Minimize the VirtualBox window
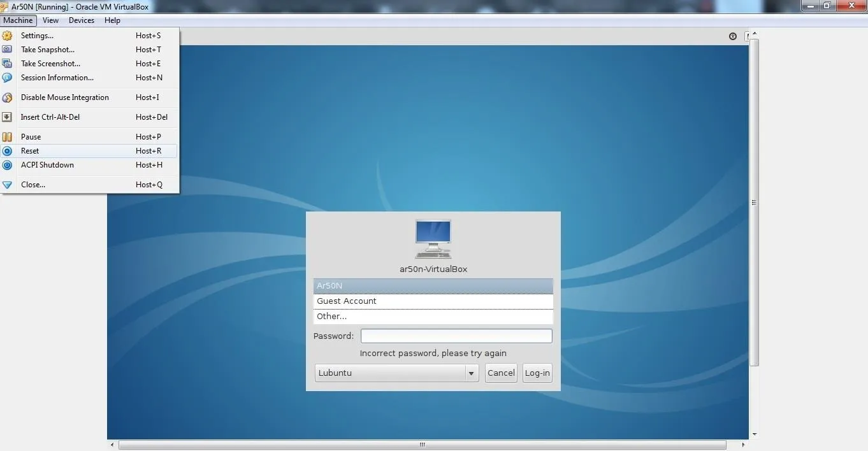Image resolution: width=868 pixels, height=451 pixels. 810,5
